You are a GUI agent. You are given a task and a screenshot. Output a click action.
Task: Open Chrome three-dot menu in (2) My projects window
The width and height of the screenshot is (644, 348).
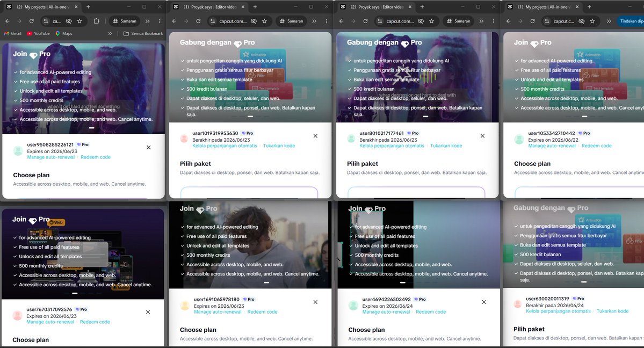click(x=160, y=21)
